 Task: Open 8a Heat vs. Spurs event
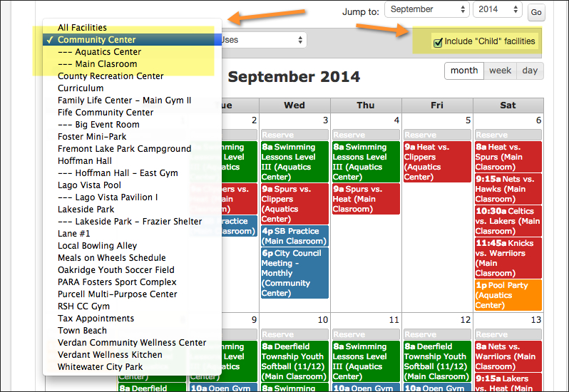(x=508, y=157)
